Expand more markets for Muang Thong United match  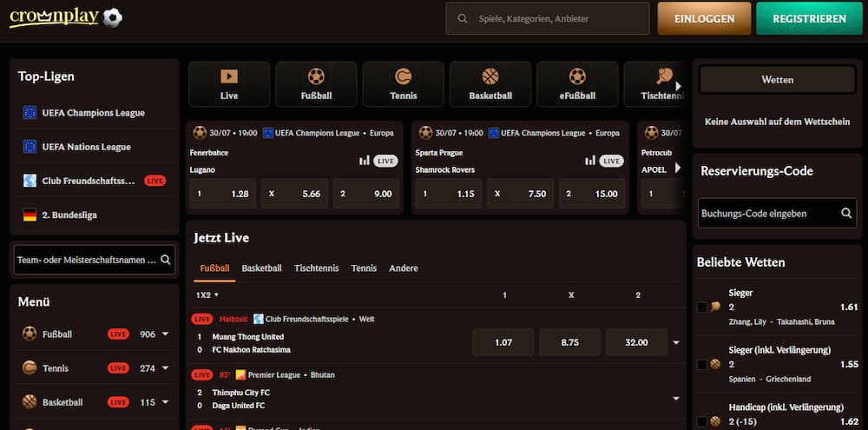pyautogui.click(x=676, y=342)
